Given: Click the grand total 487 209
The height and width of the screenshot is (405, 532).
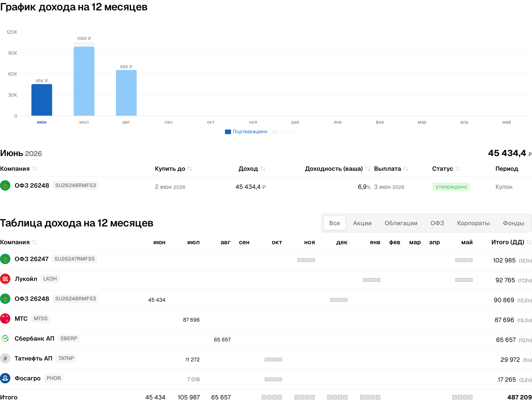Looking at the screenshot, I should point(519,397).
